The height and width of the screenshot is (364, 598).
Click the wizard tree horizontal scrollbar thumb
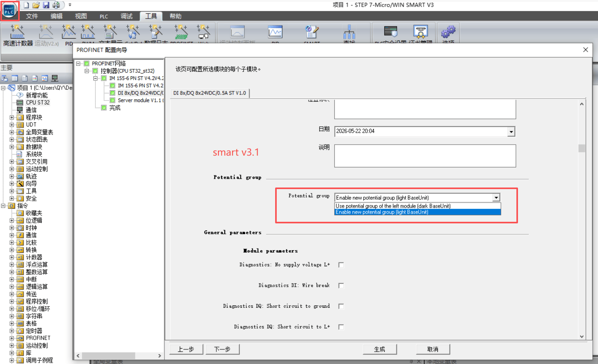click(x=108, y=356)
